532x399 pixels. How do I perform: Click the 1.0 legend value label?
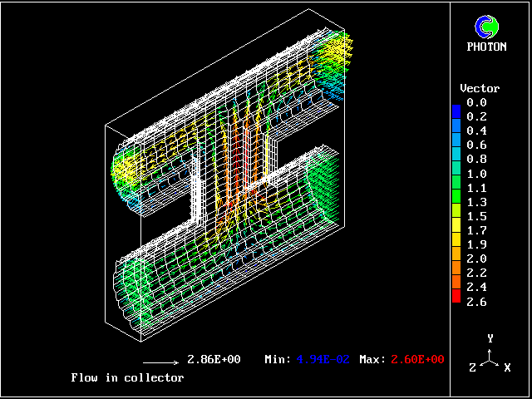476,174
